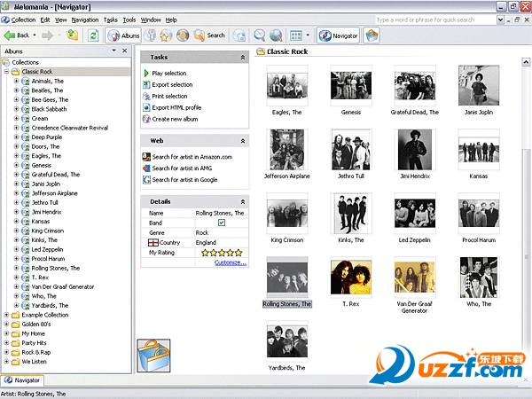Click the Customize... link
This screenshot has width=532, height=399.
231,262
